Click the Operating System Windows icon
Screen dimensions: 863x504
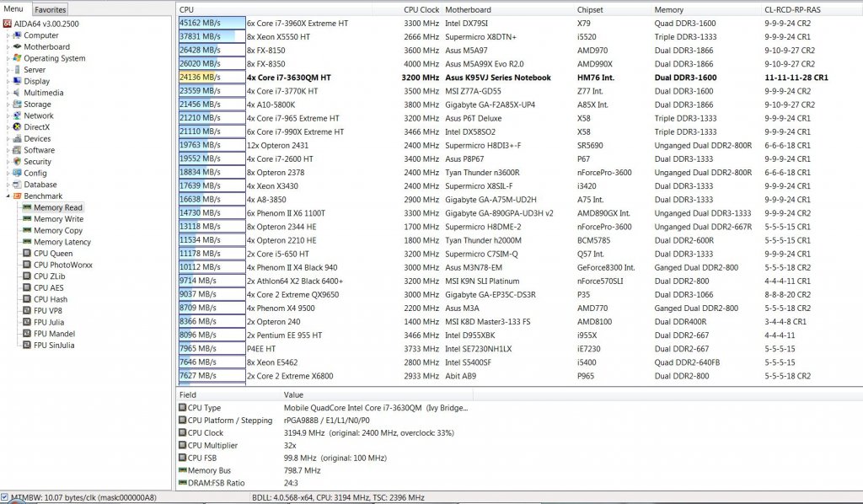(x=17, y=58)
